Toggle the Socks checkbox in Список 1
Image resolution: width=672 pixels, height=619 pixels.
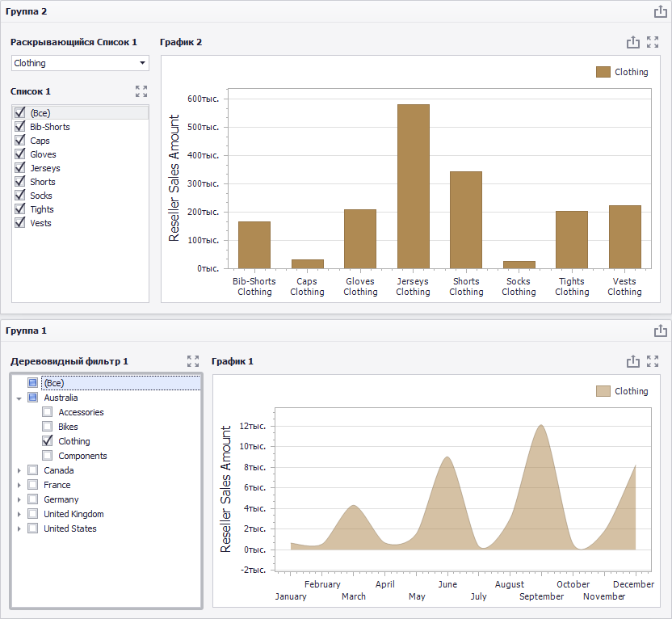point(20,195)
